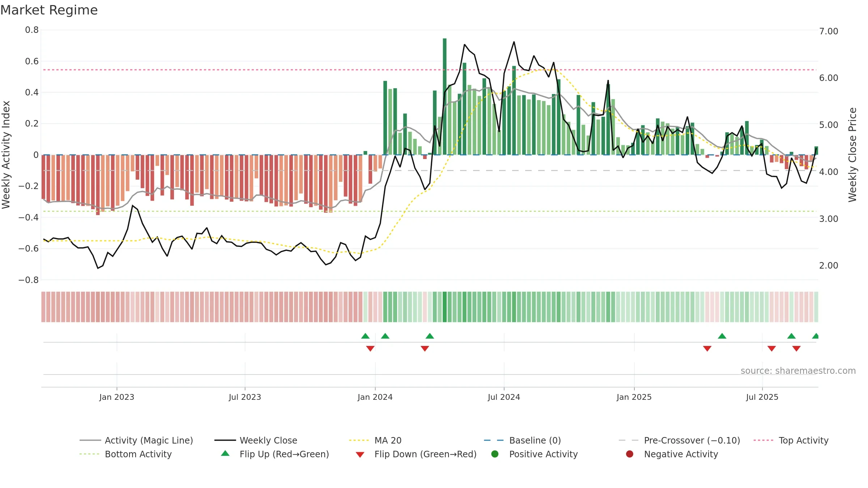Click the red flip-down marker just after Jul 2025
Viewport: 868px width, 488px height.
[772, 348]
